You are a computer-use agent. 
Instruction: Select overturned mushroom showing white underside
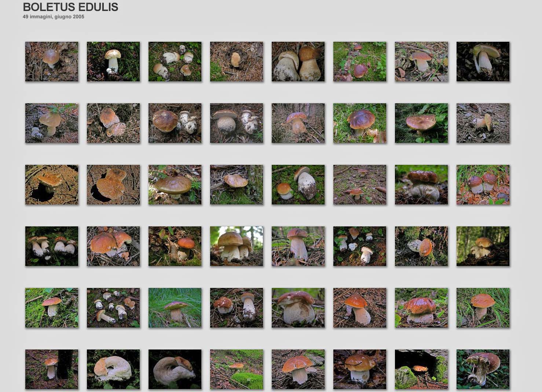point(113,369)
